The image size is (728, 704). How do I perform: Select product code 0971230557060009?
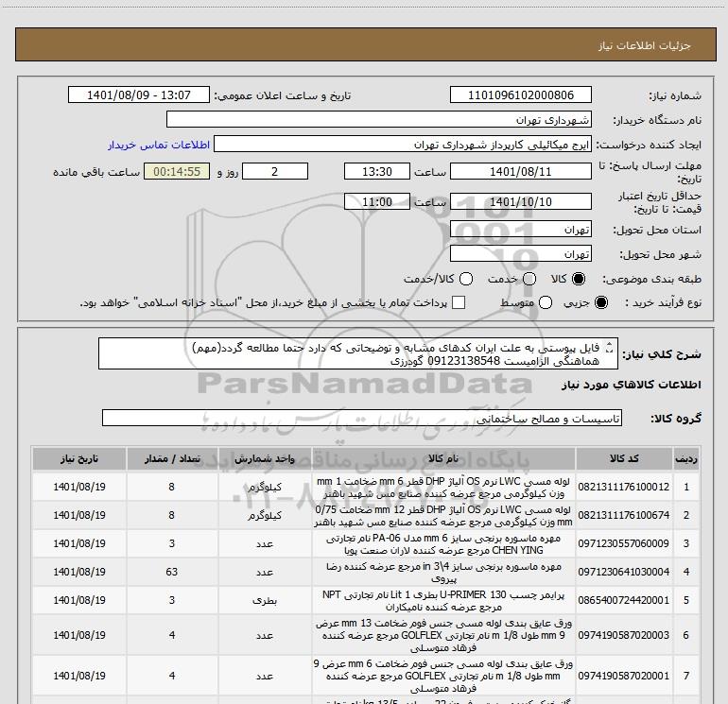point(624,543)
